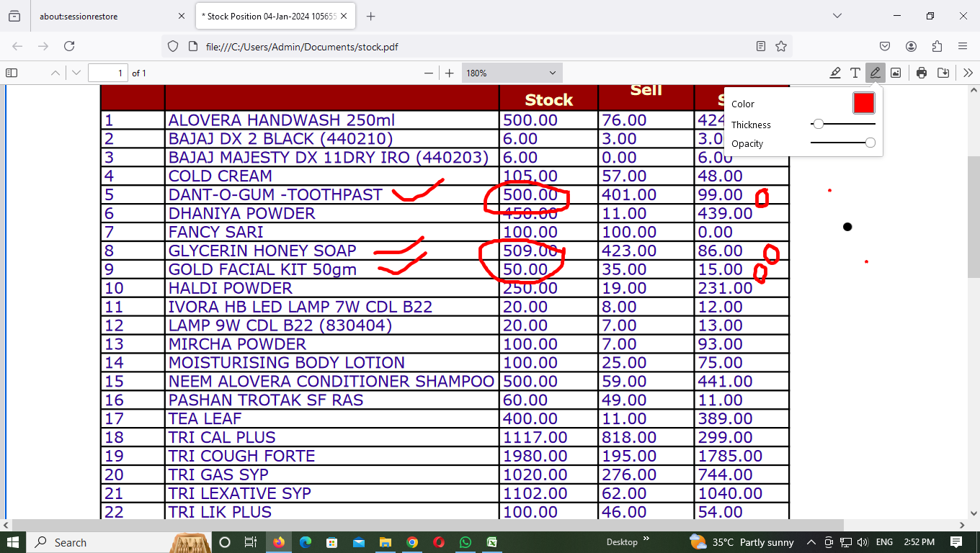Save the PDF using download icon
The height and width of the screenshot is (553, 980).
tap(943, 73)
